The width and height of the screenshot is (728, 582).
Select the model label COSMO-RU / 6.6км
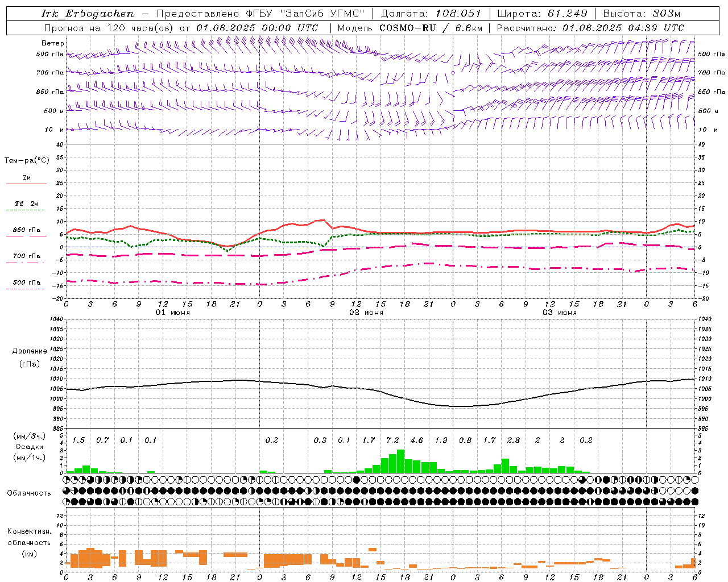431,28
